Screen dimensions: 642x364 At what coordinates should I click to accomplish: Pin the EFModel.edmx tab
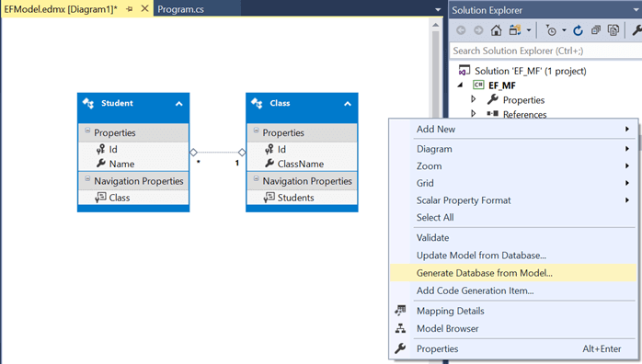[x=130, y=9]
